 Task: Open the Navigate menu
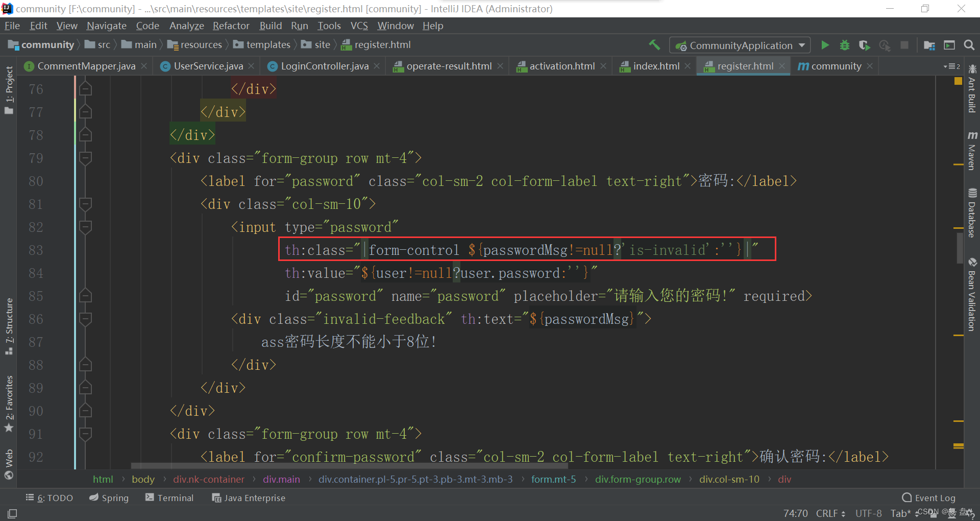106,26
